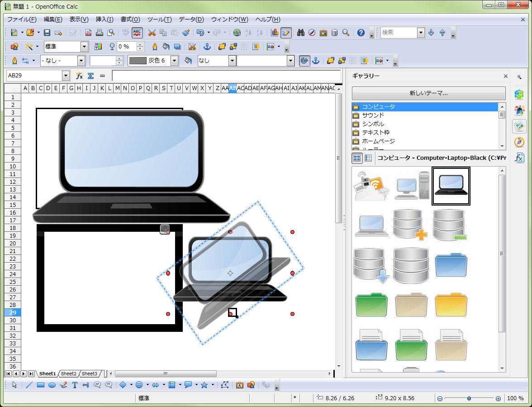
Task: Click the Zoom magnifier icon
Action: (346, 33)
